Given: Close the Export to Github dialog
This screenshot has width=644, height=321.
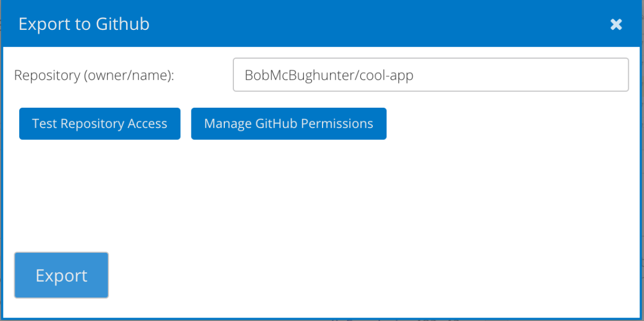Looking at the screenshot, I should coord(616,24).
